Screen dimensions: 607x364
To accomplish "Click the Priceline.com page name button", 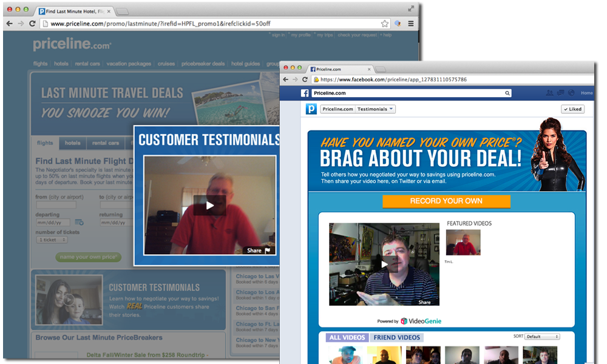I will point(337,109).
